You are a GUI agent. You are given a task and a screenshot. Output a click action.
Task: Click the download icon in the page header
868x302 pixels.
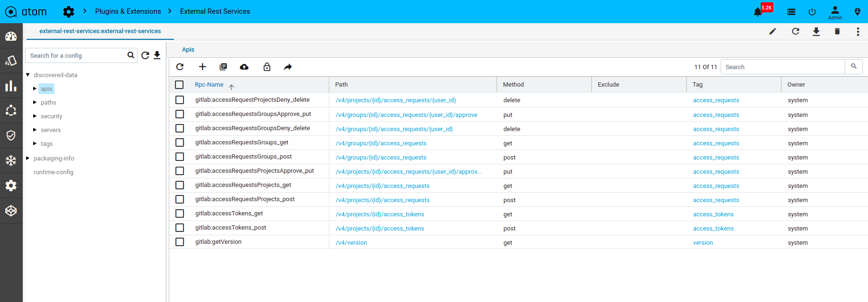[816, 31]
